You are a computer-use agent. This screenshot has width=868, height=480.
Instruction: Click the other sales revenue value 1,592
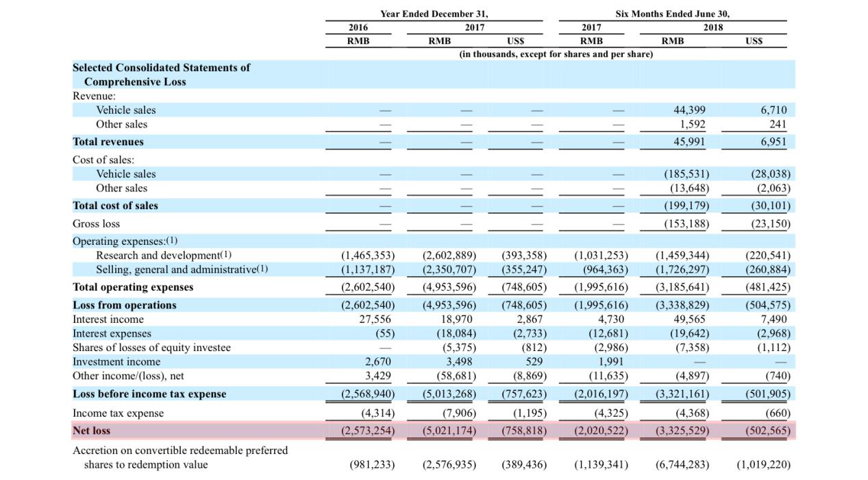(x=693, y=124)
